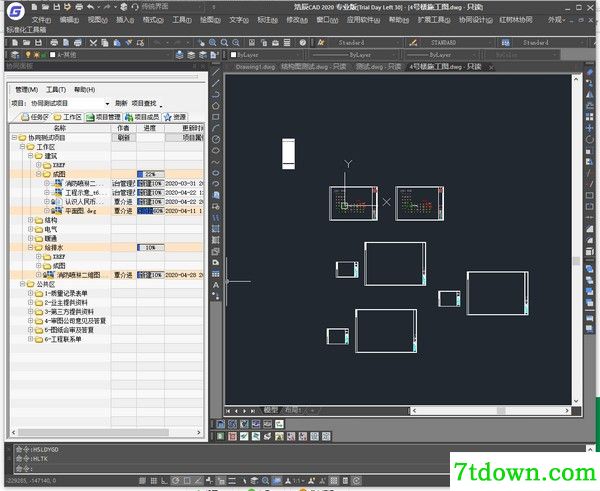Viewport: 600px width, 491px height.
Task: Select the multiline Text tool A
Action: (x=216, y=285)
